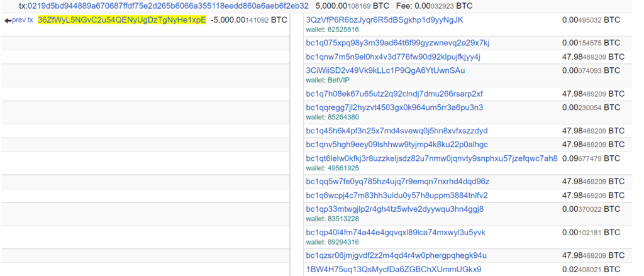This screenshot has width=644, height=276.
Task: Open address bc1qzsr06jmjgvdf2z2m4qd4r4w0phergpqhegk94u
Action: 396,255
